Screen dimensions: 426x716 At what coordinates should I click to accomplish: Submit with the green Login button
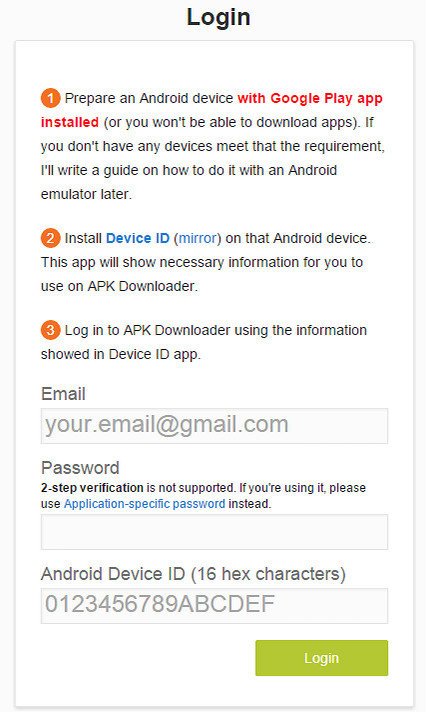[x=321, y=658]
